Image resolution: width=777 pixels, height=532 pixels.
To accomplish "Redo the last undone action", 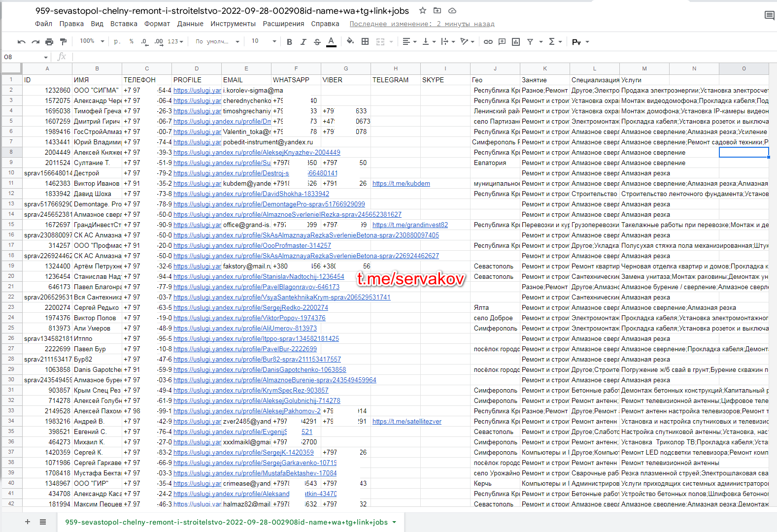I will click(x=35, y=42).
